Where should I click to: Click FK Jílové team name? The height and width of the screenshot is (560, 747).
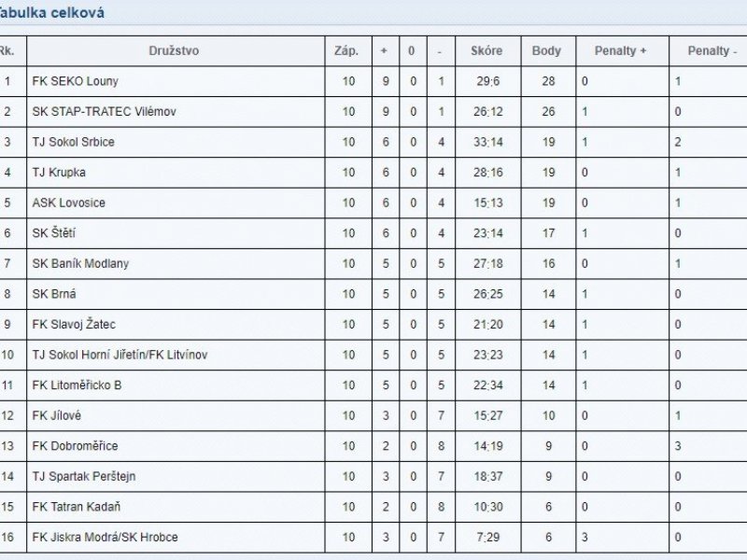click(x=57, y=415)
